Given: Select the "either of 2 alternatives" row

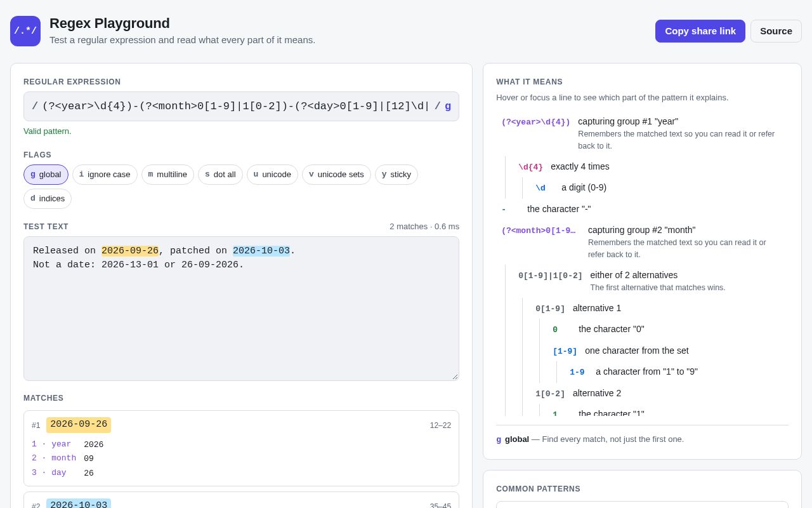Looking at the screenshot, I should [651, 281].
